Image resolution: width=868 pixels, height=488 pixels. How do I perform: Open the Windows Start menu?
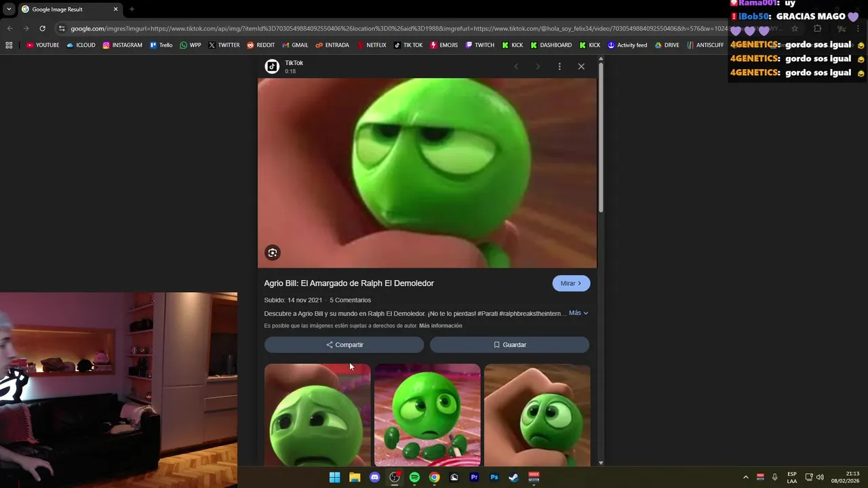(x=334, y=477)
